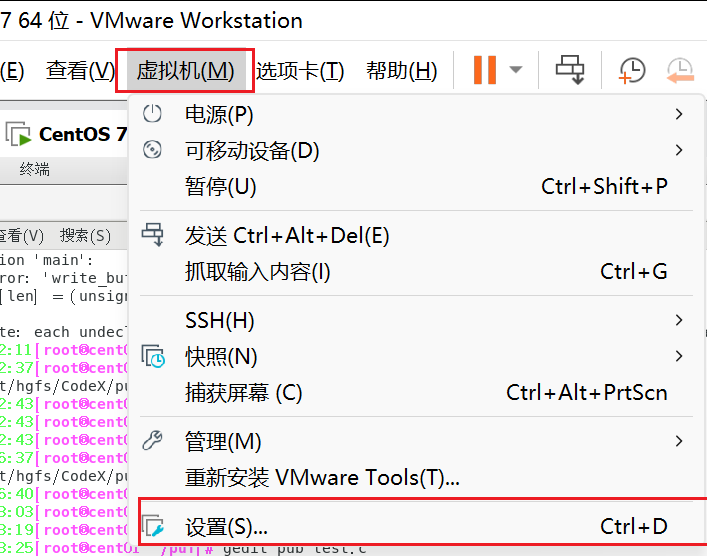This screenshot has width=707, height=556.
Task: Choose 重新安装 VMware Tools(T)... entry
Action: 416,478
